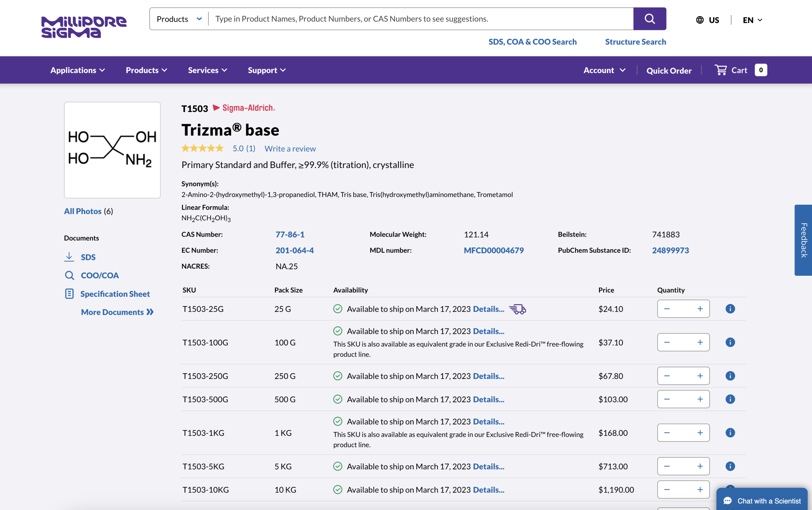Image resolution: width=812 pixels, height=510 pixels.
Task: Click Details link for T1503-25G
Action: pos(488,309)
